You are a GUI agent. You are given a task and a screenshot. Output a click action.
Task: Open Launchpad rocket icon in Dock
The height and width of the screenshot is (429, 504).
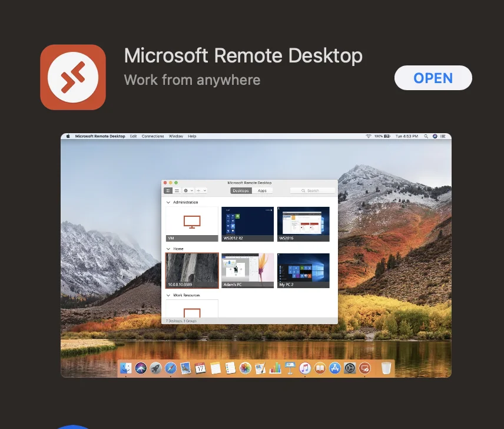(x=155, y=368)
